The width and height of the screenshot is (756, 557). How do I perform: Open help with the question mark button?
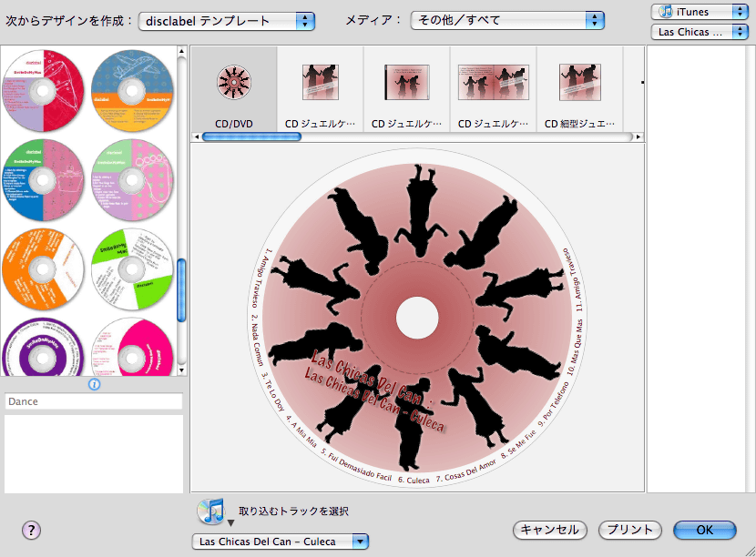tap(31, 531)
